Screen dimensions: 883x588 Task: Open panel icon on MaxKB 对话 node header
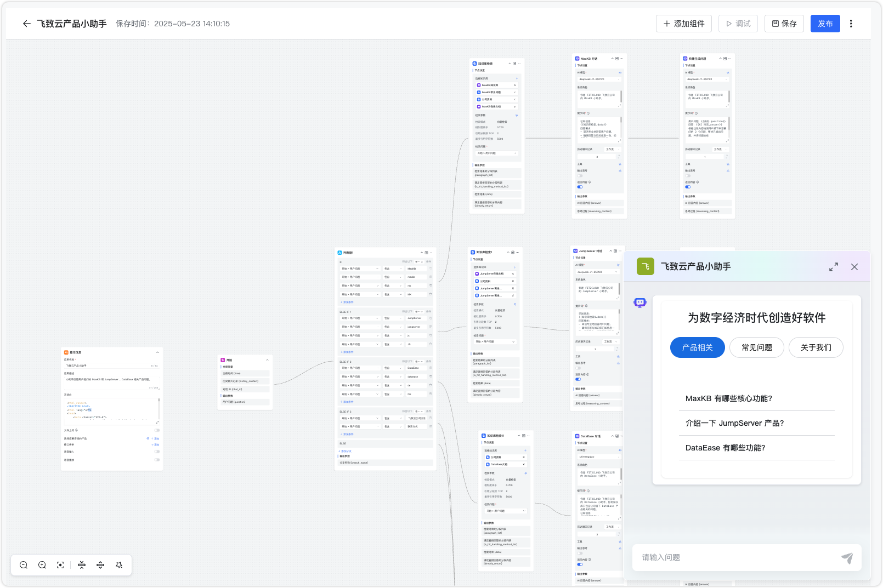click(617, 59)
